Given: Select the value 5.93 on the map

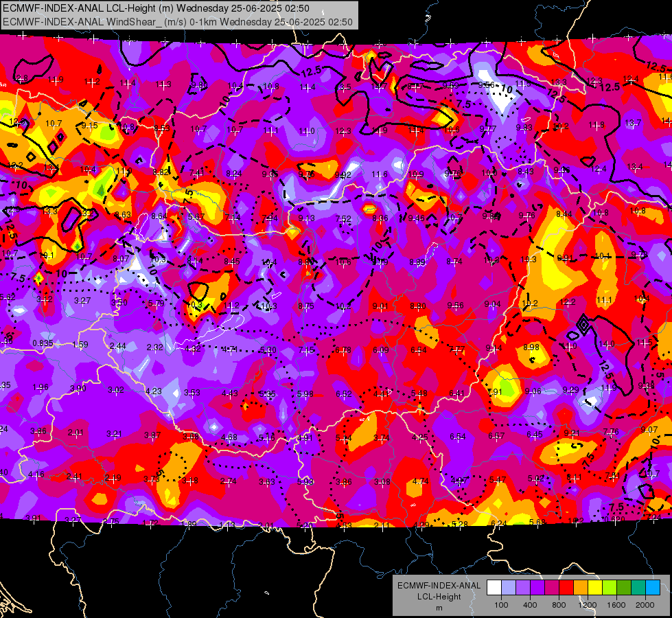Looking at the screenshot, I should pos(305,481).
